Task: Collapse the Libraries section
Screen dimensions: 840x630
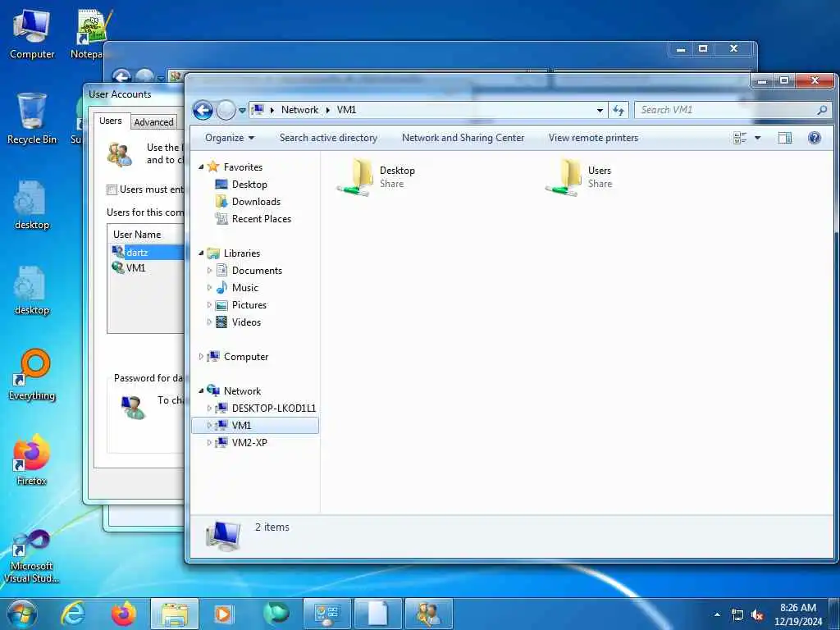Action: (201, 253)
